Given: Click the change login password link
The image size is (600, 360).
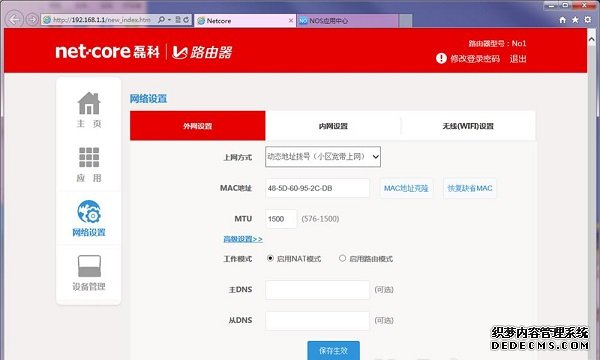Looking at the screenshot, I should (475, 59).
